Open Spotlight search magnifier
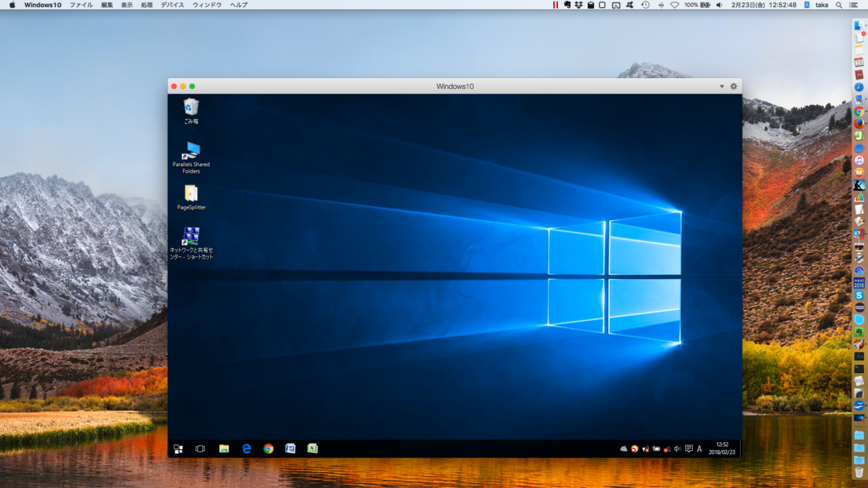Image resolution: width=868 pixels, height=488 pixels. coord(840,5)
